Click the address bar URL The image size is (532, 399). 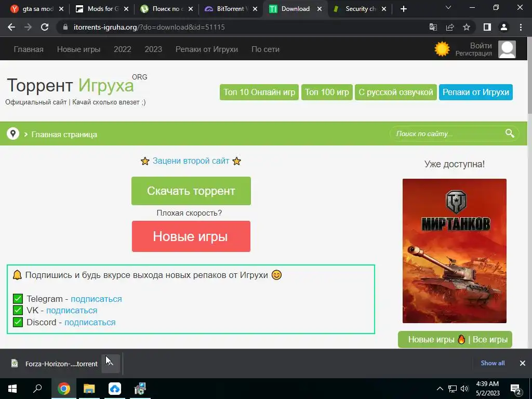(149, 27)
